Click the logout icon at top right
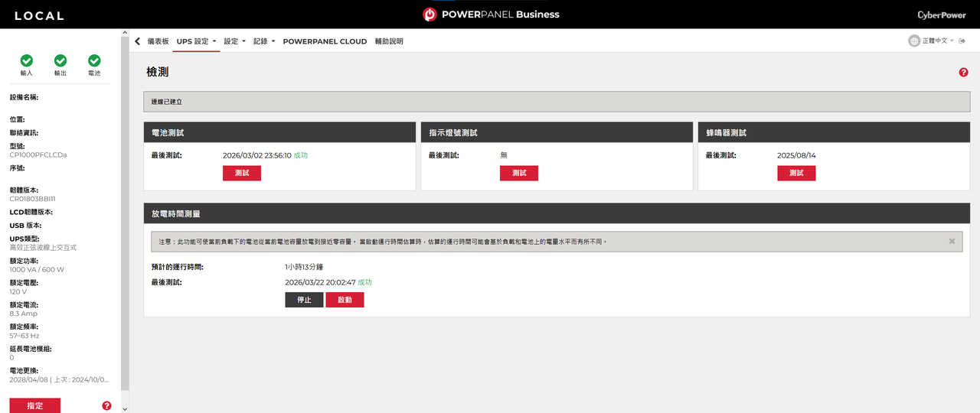980x413 pixels. pos(962,41)
